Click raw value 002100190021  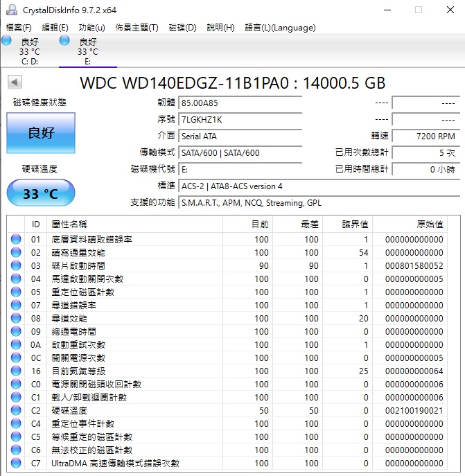[414, 410]
